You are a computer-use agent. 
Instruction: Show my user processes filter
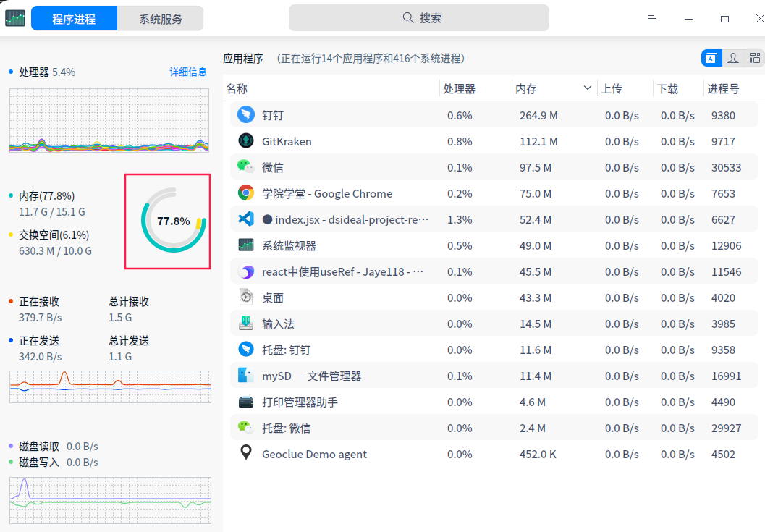(733, 59)
